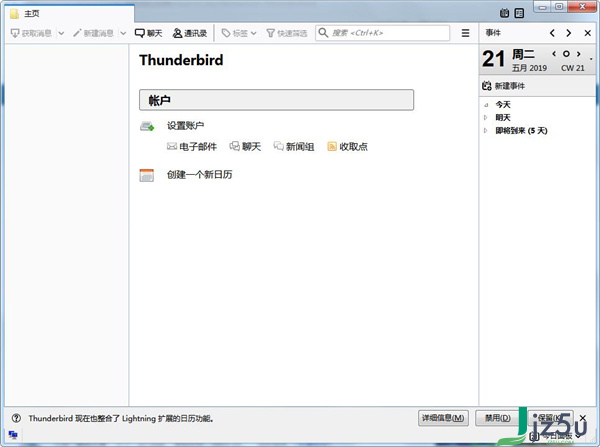Go to previous day in mini calendar
Screen dimensions: 600x447
(x=554, y=54)
